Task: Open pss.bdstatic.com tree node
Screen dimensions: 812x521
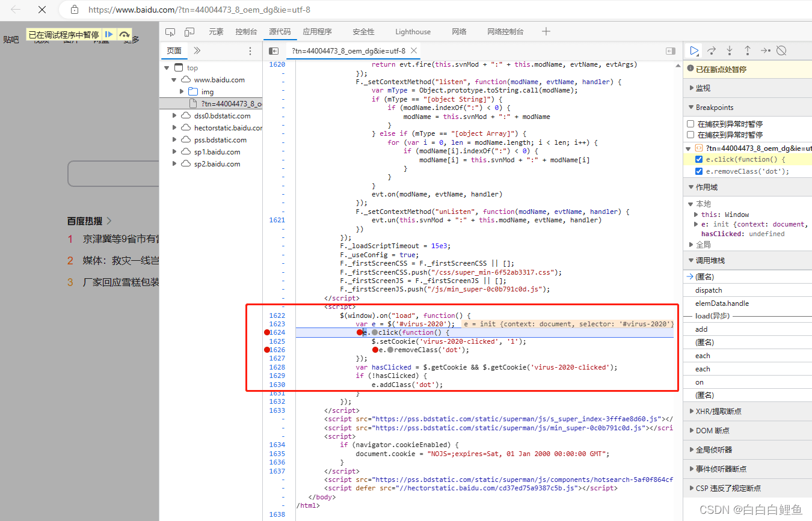Action: [174, 140]
